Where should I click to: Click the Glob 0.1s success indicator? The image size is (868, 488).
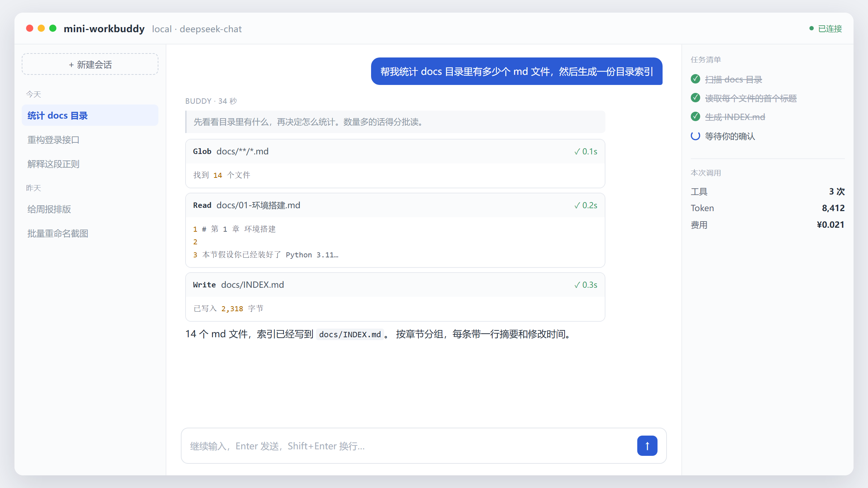[x=586, y=151]
